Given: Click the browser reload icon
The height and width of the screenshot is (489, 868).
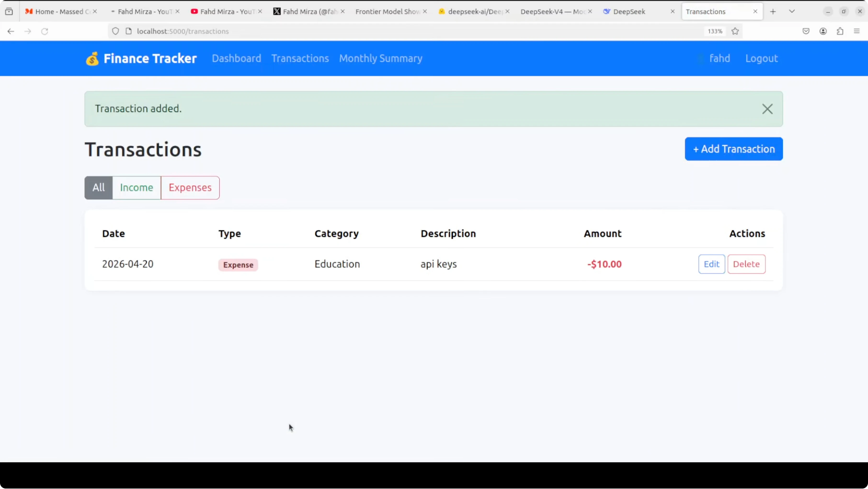Looking at the screenshot, I should pos(45,31).
